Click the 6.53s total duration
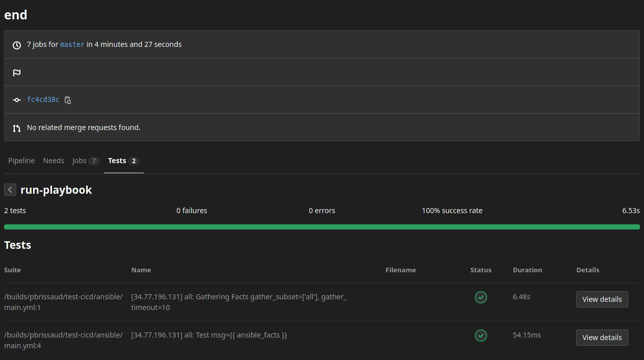This screenshot has height=360, width=644. (631, 210)
